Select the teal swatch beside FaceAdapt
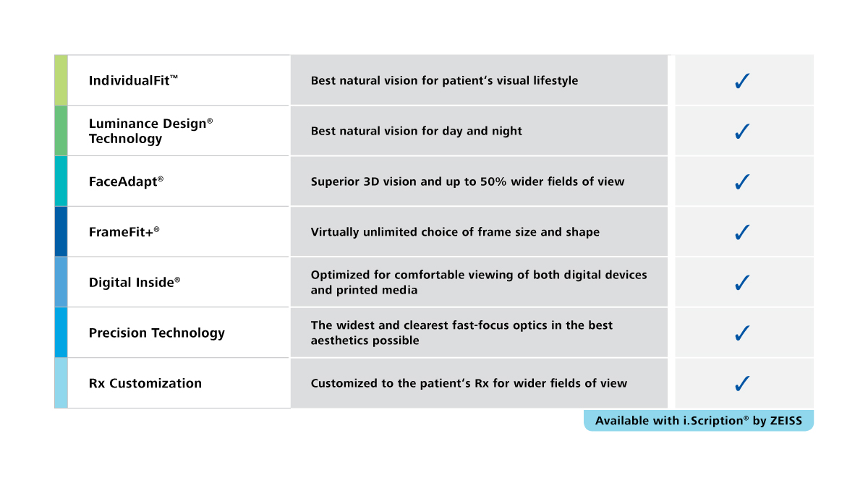868x488 pixels. [61, 181]
